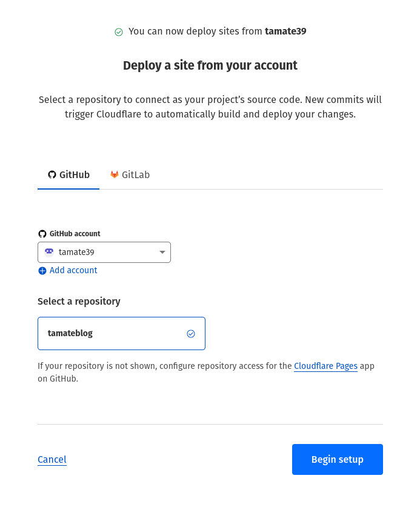Click the 'GitHub account' field label
Image resolution: width=420 pixels, height=507 pixels.
75,234
